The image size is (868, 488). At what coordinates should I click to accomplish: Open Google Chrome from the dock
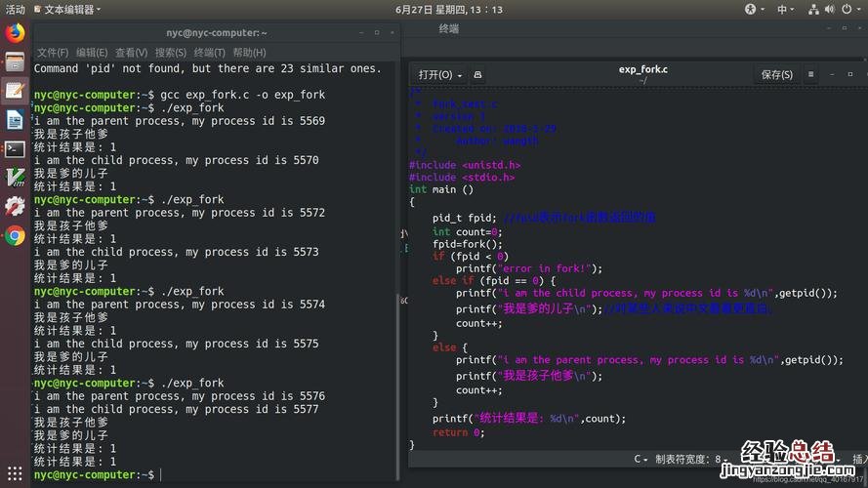(x=15, y=235)
